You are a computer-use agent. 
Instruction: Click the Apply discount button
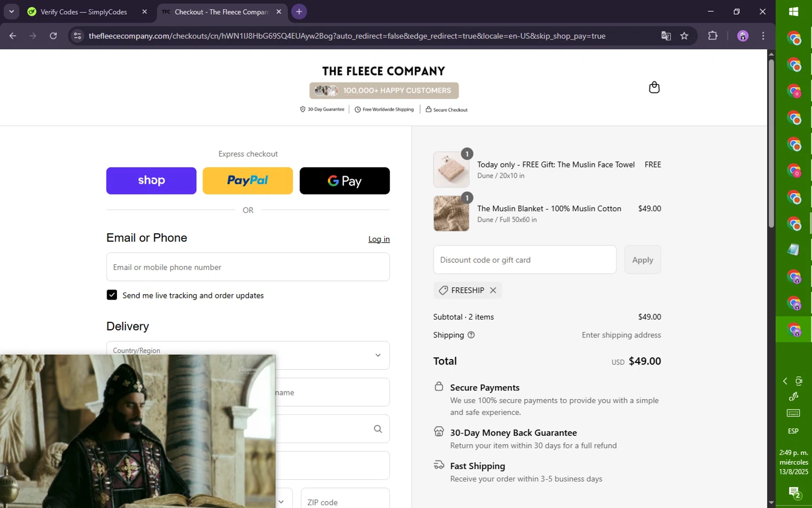[x=643, y=260]
